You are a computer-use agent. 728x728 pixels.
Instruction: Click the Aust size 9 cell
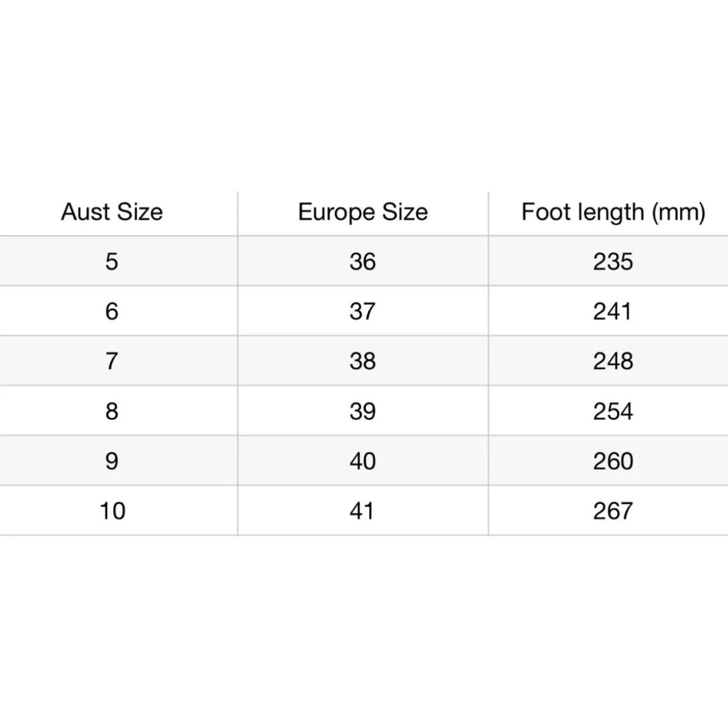(112, 461)
